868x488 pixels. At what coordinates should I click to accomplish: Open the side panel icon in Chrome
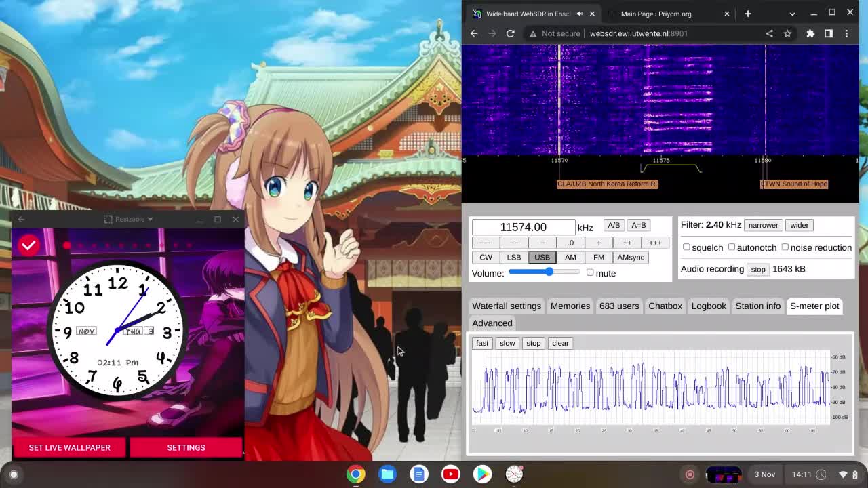(x=829, y=33)
